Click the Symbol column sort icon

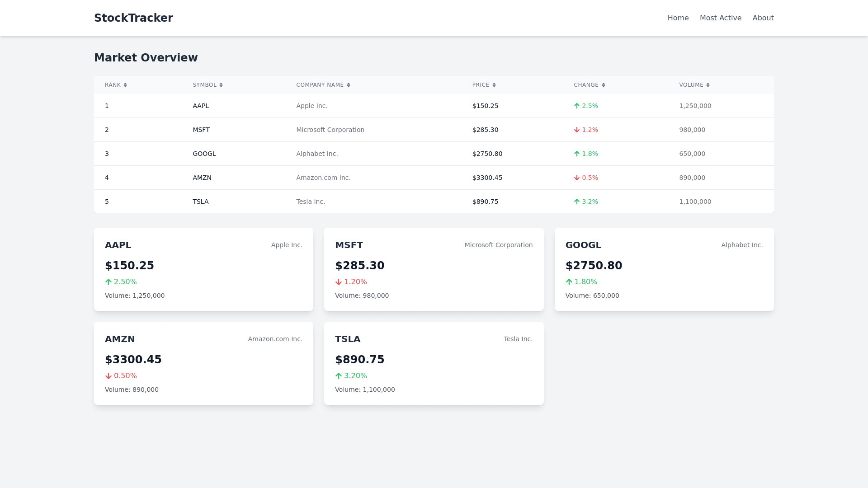[221, 85]
